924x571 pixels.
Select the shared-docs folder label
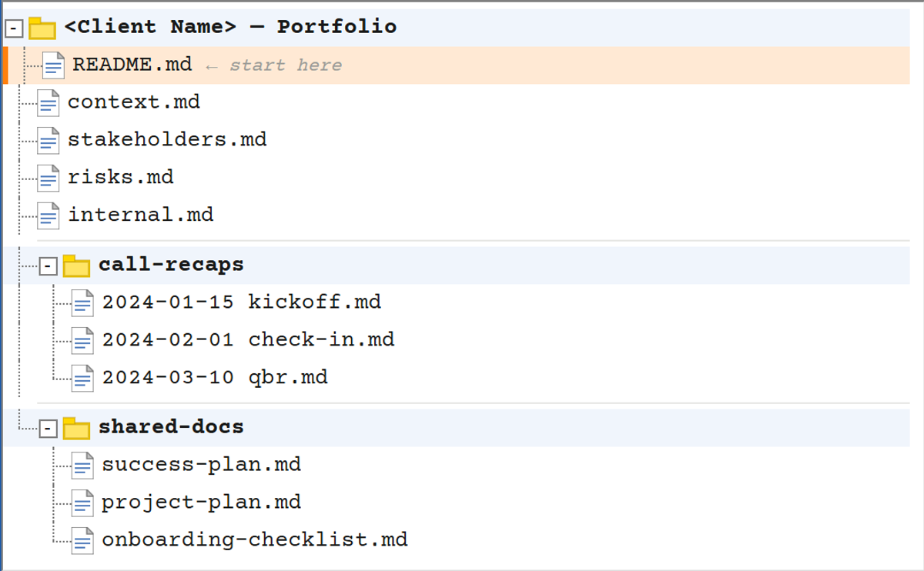[x=171, y=427]
